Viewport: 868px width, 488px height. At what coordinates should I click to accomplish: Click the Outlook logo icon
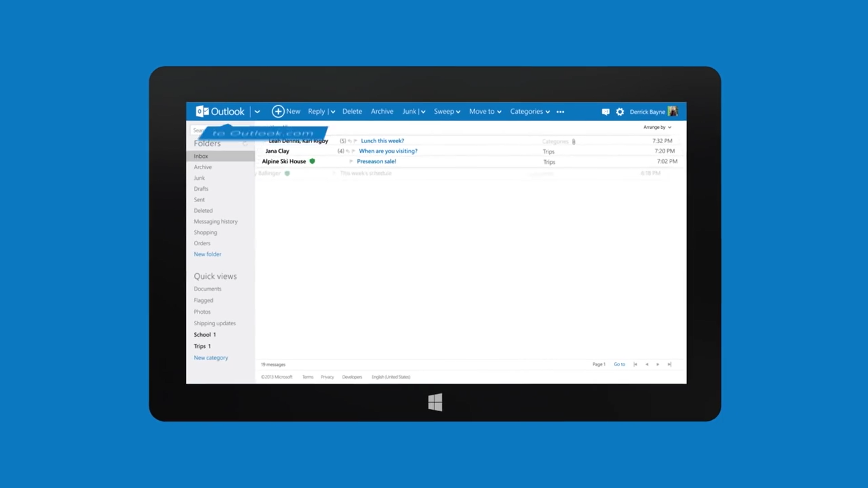coord(202,111)
